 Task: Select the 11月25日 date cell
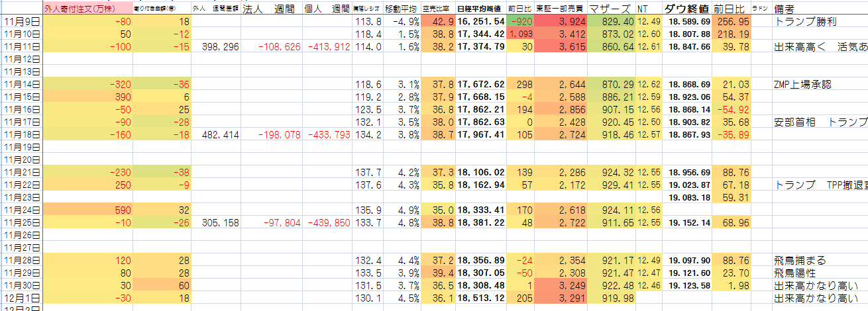(x=21, y=223)
